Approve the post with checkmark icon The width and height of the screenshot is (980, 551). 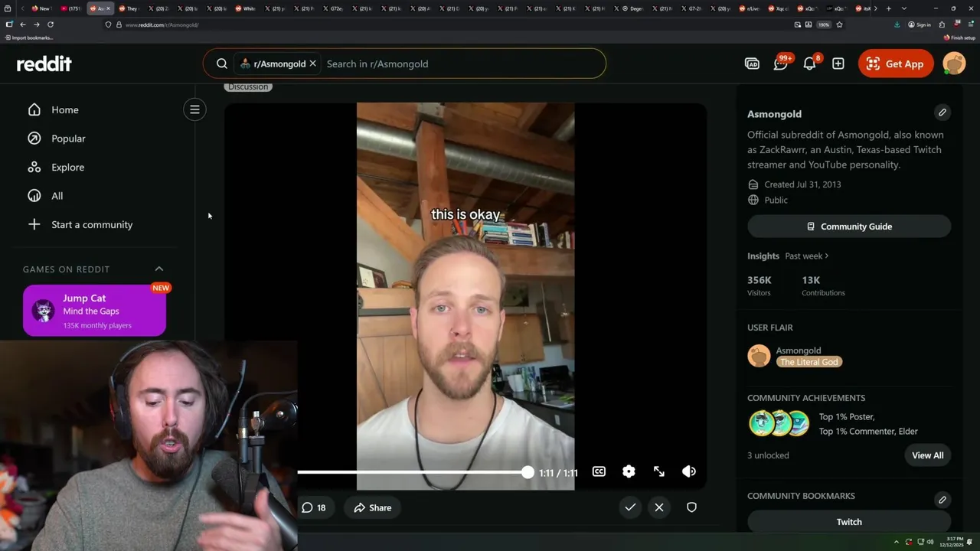630,507
